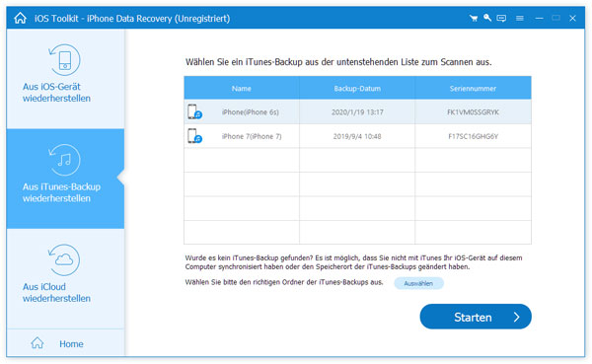Screen dimensions: 592x364
Task: Minimize the iOS Toolkit window
Action: tap(539, 18)
